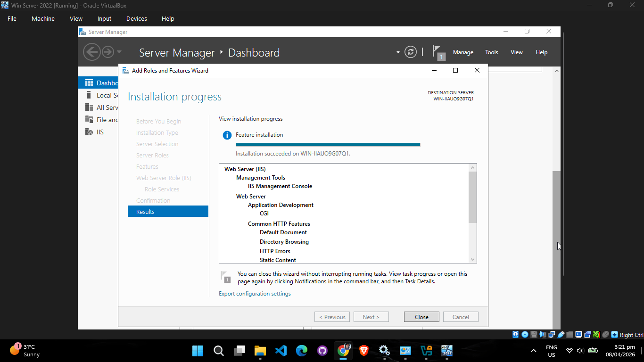Show hidden system tray icons chevron
This screenshot has width=644, height=362.
coord(534,351)
